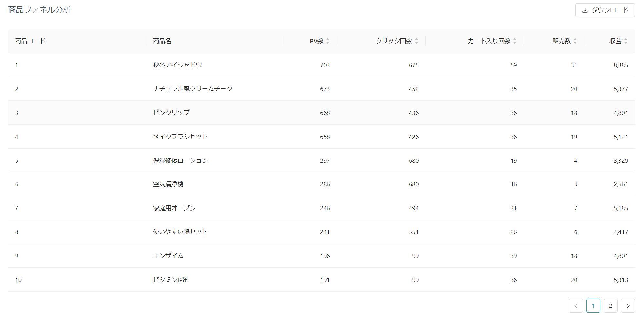Sort the カート入り回数 column

point(515,41)
